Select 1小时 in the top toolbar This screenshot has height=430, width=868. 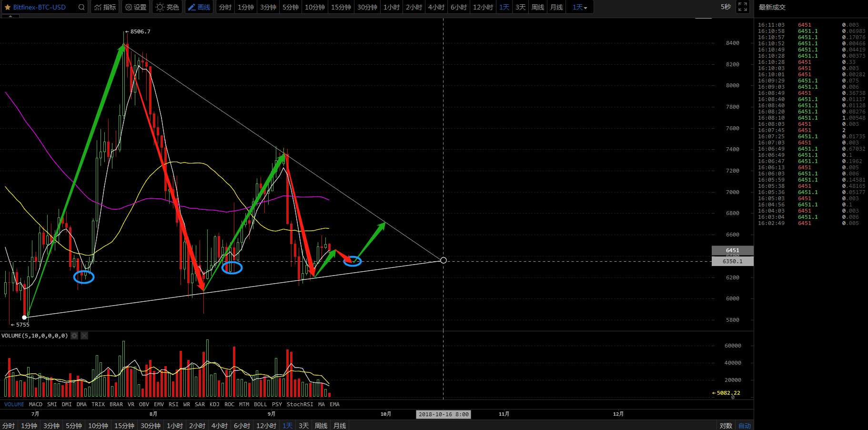click(392, 7)
